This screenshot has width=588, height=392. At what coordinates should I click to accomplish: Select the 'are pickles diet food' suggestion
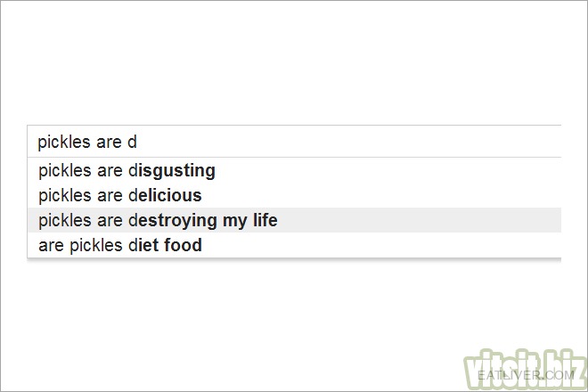click(294, 245)
